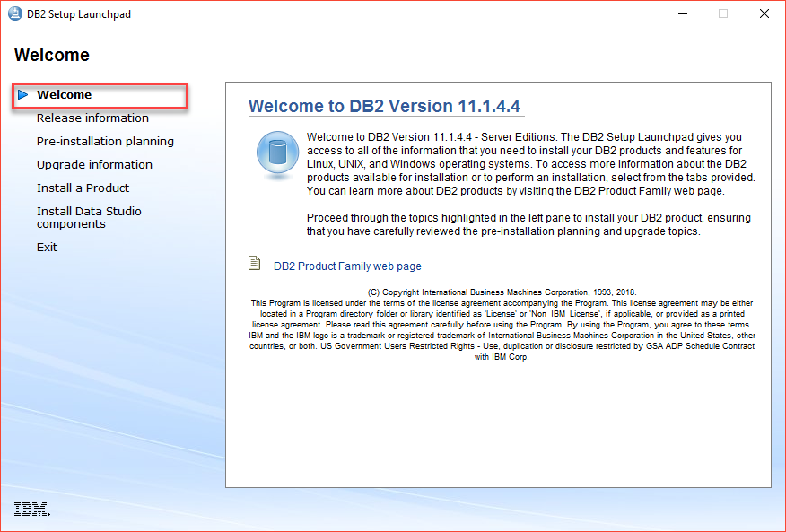786x532 pixels.
Task: Open Release information topic
Action: click(x=92, y=118)
